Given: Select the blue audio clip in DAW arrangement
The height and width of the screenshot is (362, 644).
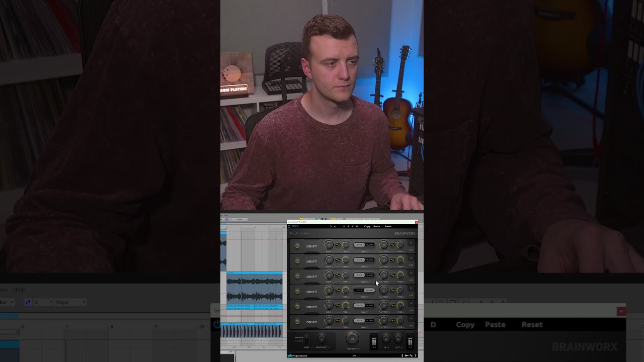Looking at the screenshot, I should point(255,289).
